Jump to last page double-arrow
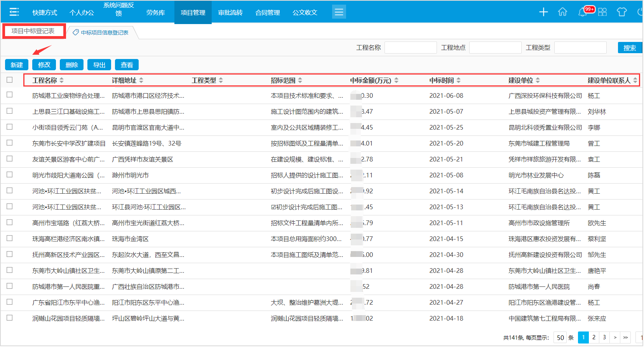Screen dimensions: 644x347 (x=625, y=337)
